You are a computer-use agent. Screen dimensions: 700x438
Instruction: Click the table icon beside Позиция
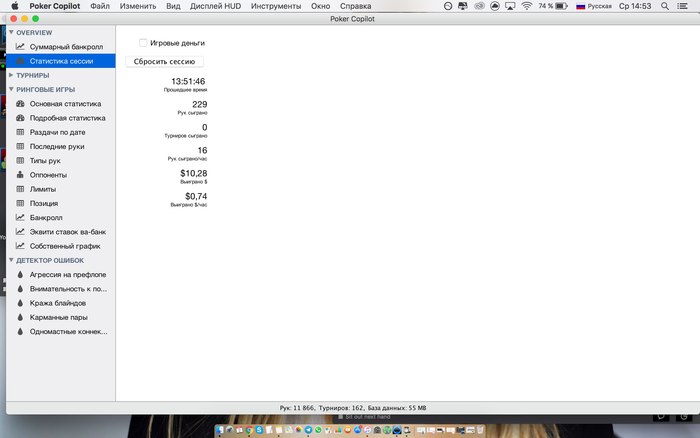point(20,203)
